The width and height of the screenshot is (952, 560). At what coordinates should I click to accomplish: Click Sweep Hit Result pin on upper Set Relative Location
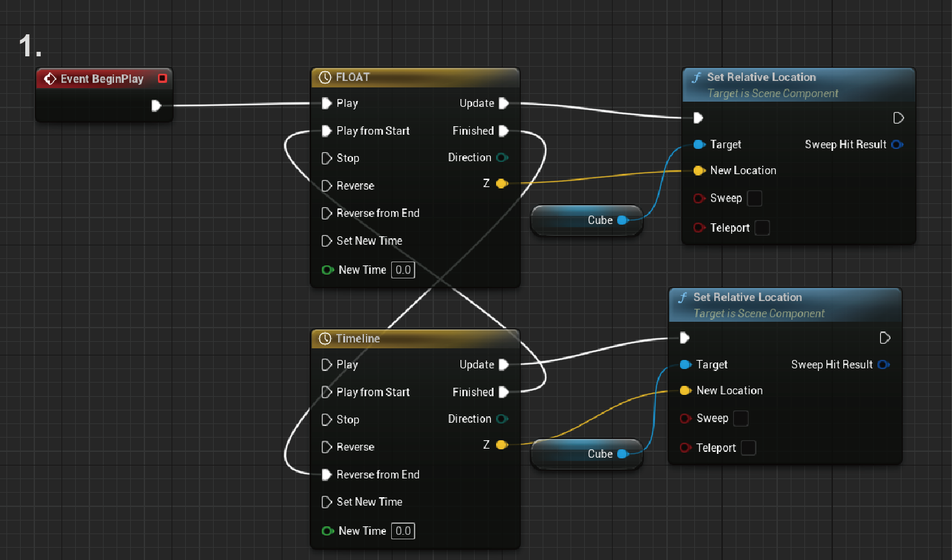click(897, 144)
